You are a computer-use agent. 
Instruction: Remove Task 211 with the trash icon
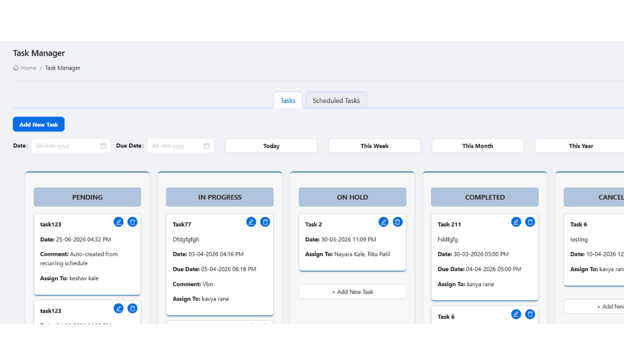point(530,222)
